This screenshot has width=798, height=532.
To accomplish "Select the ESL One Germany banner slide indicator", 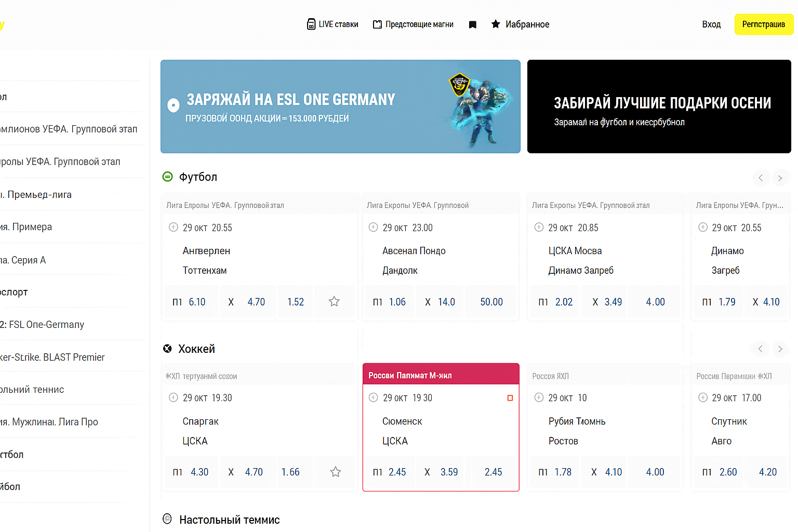I will tap(174, 105).
